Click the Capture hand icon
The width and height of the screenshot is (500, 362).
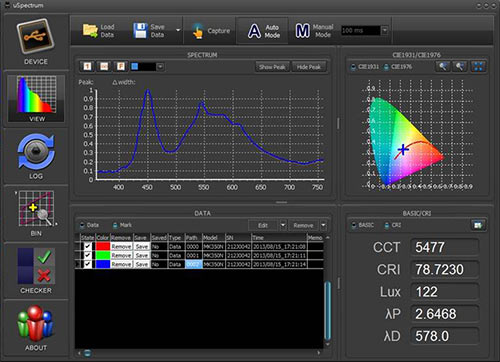[x=198, y=31]
